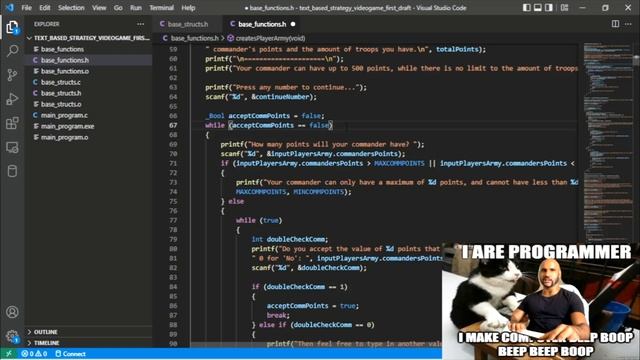The width and height of the screenshot is (640, 360).
Task: Open errors and warnings status indicator
Action: tap(34, 354)
